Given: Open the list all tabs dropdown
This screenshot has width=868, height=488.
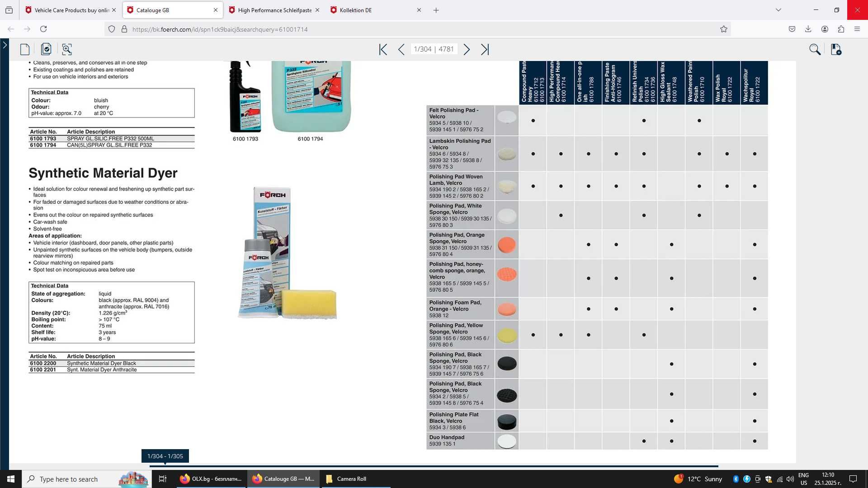Looking at the screenshot, I should [x=778, y=10].
